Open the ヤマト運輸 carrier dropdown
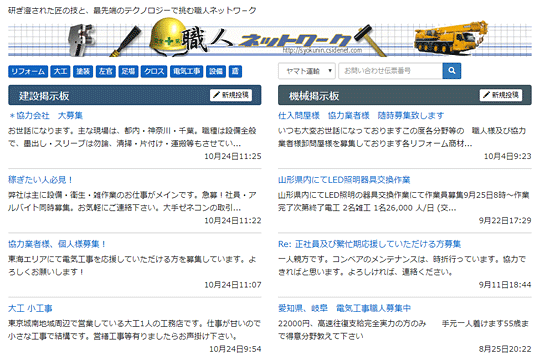Viewport: 540px width, 360px height. [307, 71]
